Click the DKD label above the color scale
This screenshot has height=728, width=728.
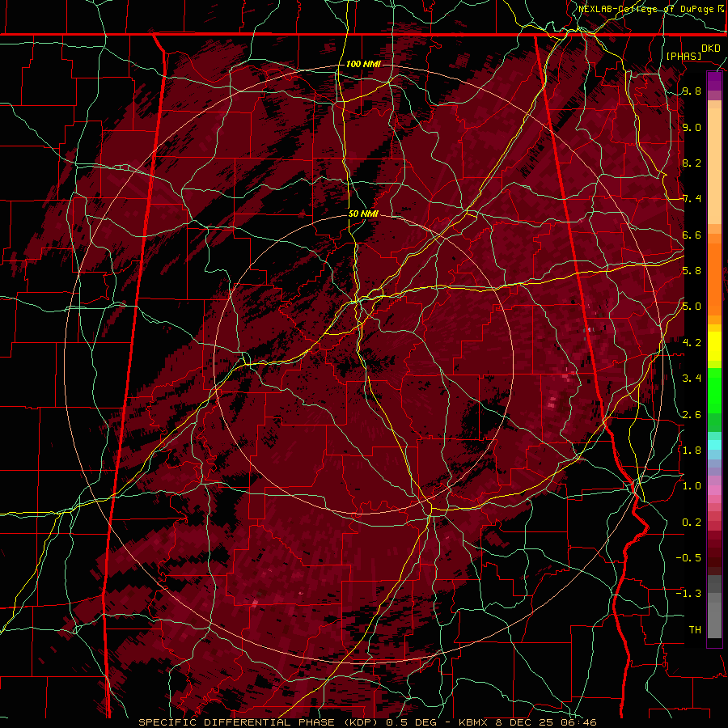pyautogui.click(x=711, y=49)
